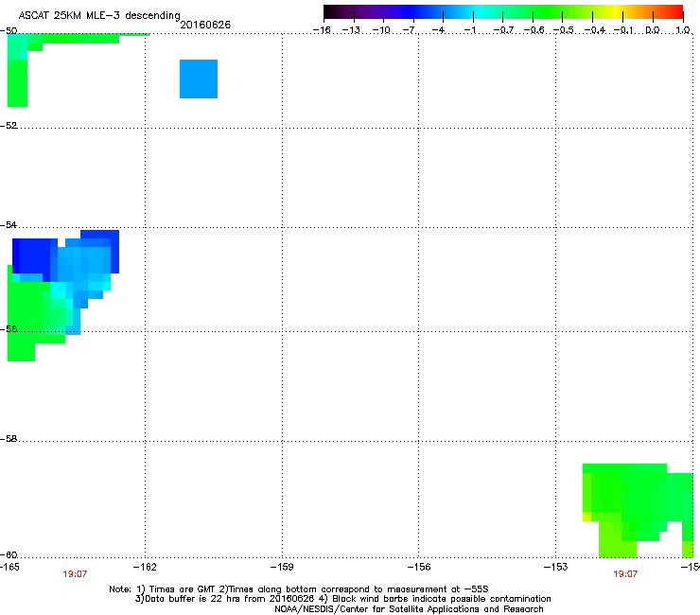Click the isolated light blue data square
The image size is (700, 615).
pos(199,79)
